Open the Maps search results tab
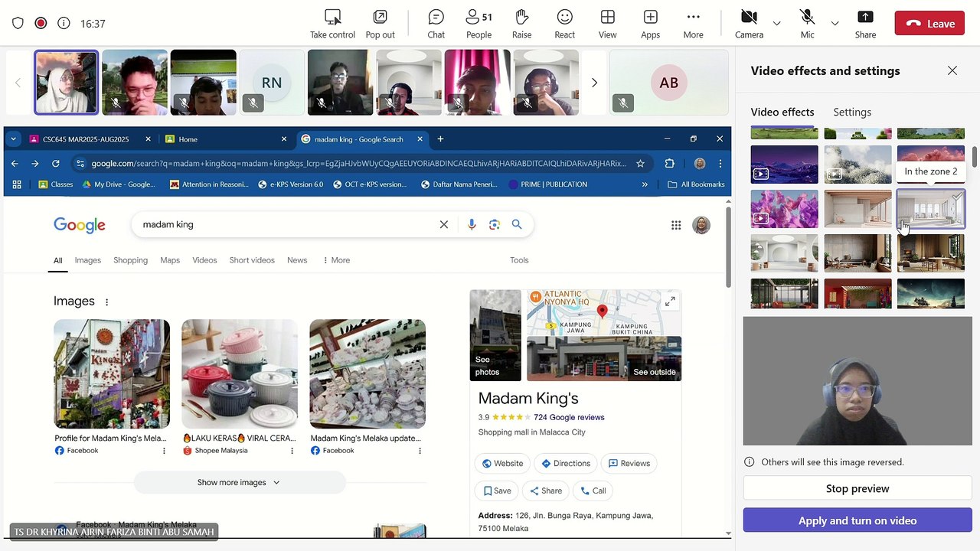The height and width of the screenshot is (551, 980). point(170,260)
